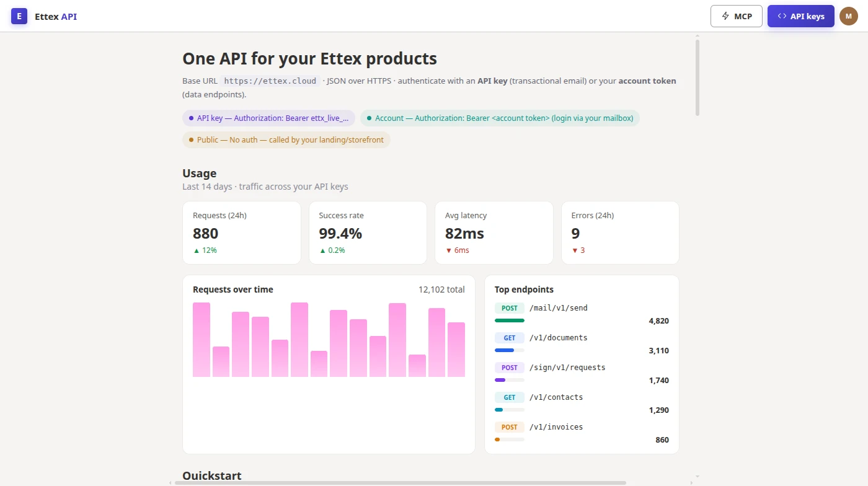The width and height of the screenshot is (868, 486).
Task: Click the '1,740' count
Action: click(658, 381)
